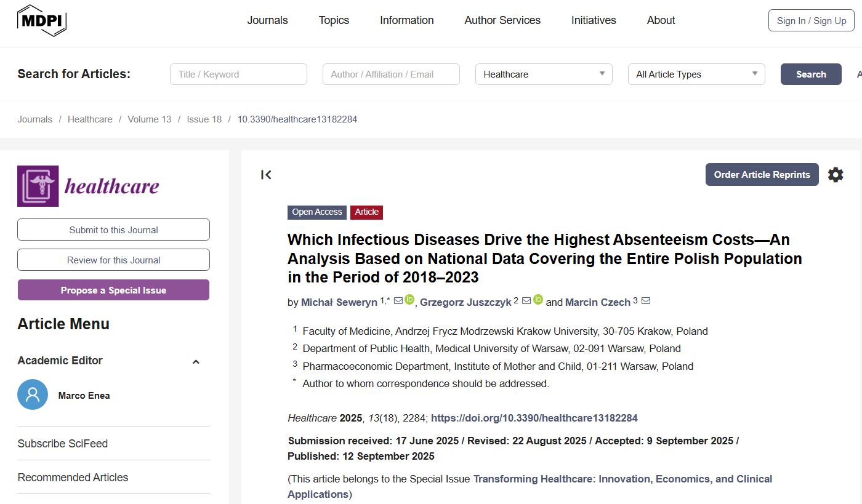
Task: Click Volume 13 in the breadcrumb
Action: tap(150, 119)
